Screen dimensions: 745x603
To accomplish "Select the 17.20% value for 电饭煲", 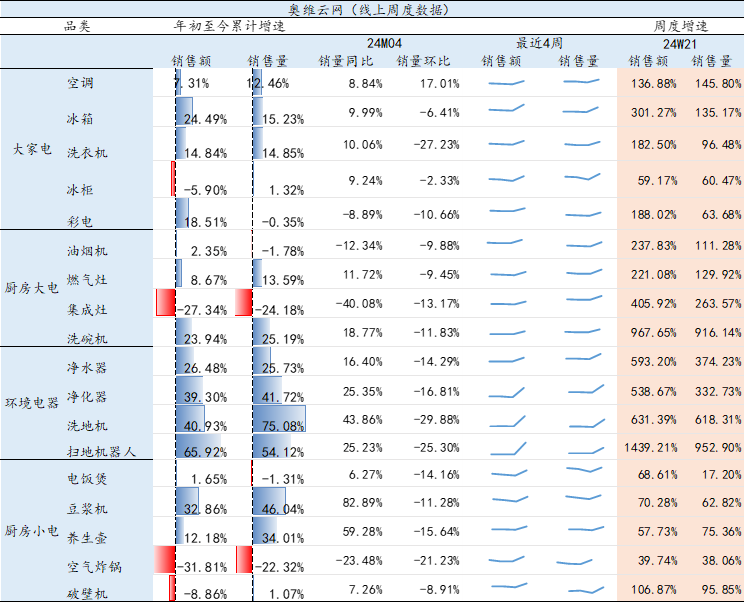I will 721,475.
